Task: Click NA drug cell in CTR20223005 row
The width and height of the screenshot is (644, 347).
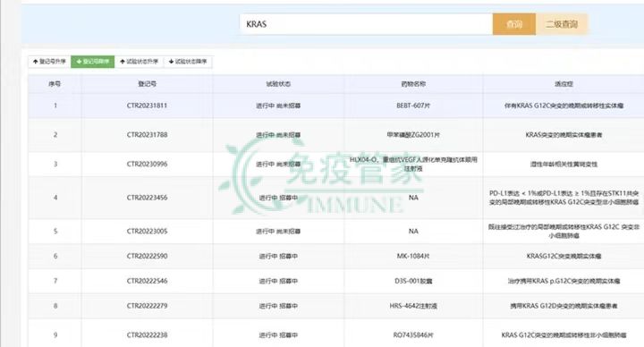Action: [413, 232]
